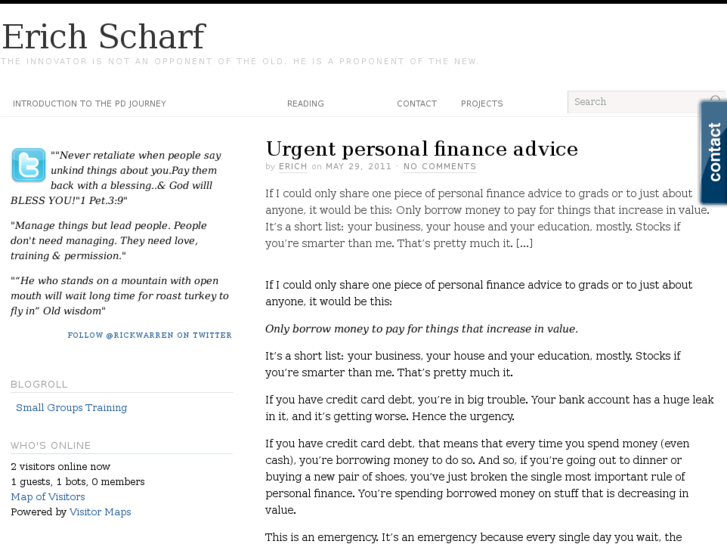Open the Projects menu item
This screenshot has width=727, height=545.
tap(482, 103)
